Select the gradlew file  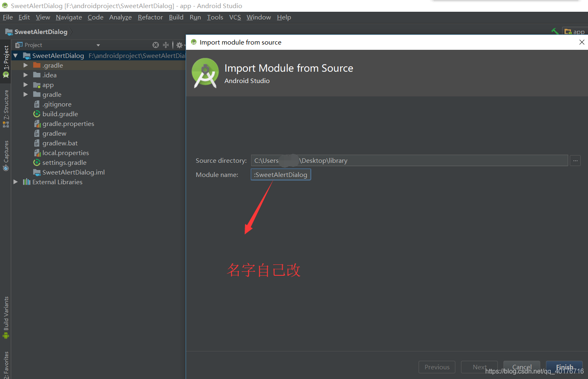(x=54, y=133)
